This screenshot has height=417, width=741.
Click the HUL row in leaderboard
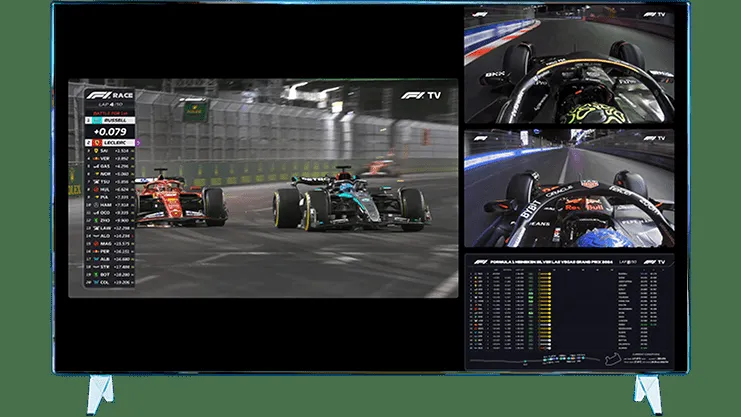pyautogui.click(x=110, y=190)
